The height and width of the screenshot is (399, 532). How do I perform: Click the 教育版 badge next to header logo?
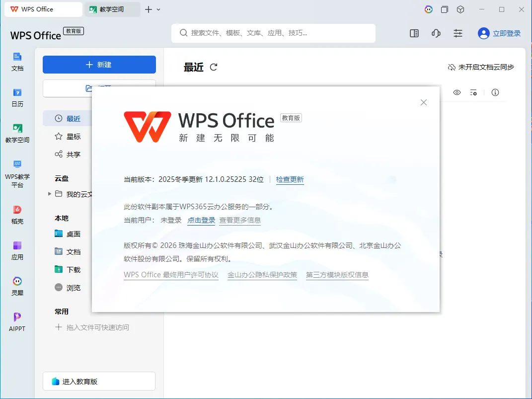[x=74, y=31]
